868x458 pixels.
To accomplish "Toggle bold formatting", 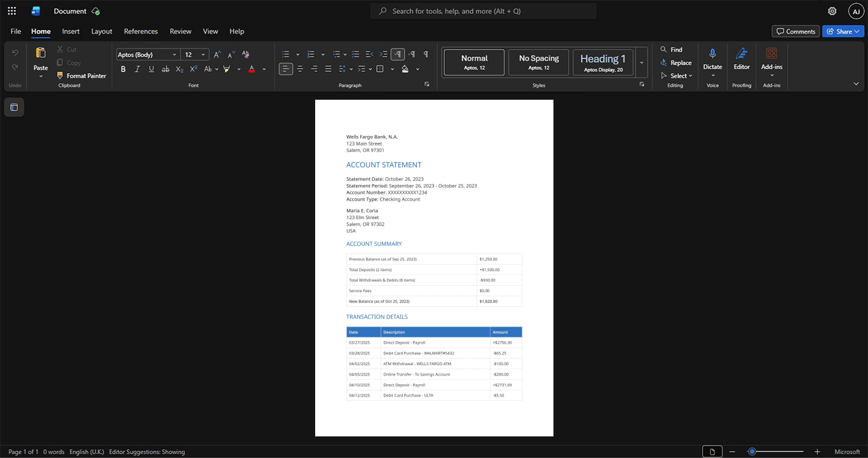I will pyautogui.click(x=123, y=69).
